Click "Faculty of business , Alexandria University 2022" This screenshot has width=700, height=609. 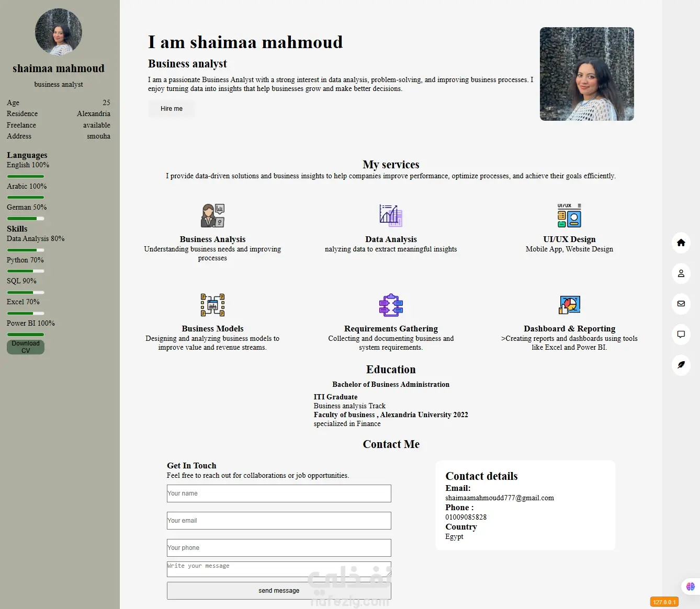pos(391,415)
